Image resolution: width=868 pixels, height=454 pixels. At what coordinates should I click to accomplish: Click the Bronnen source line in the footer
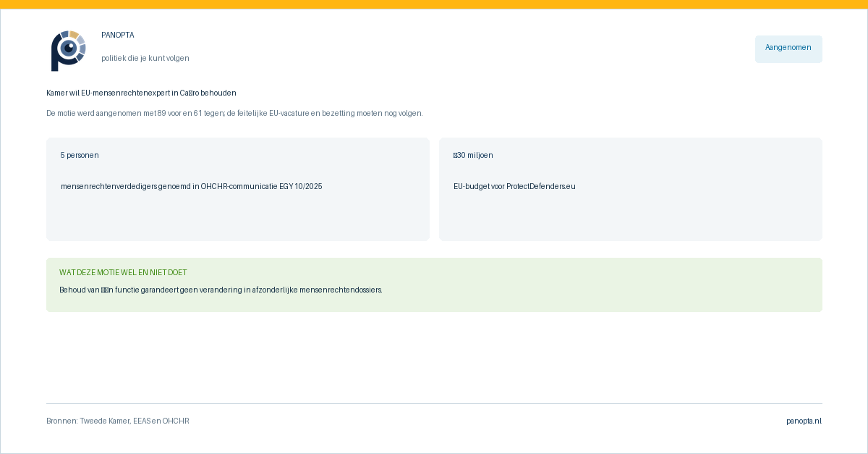tap(118, 421)
